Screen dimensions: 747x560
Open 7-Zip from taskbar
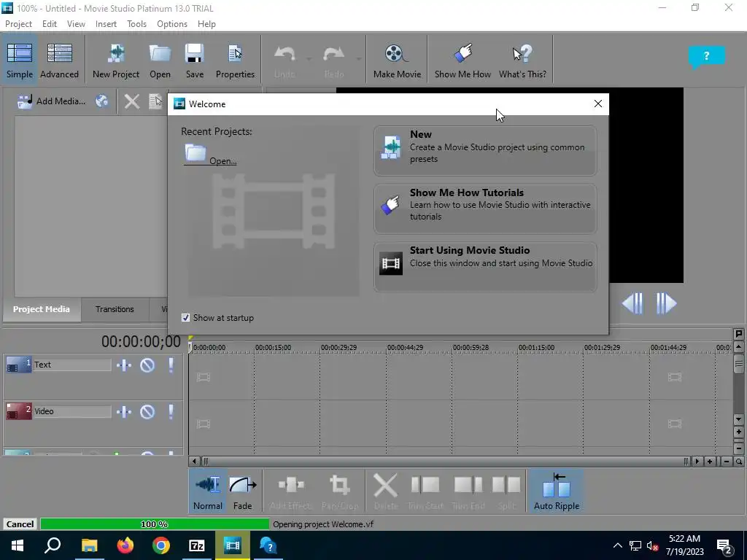click(197, 545)
